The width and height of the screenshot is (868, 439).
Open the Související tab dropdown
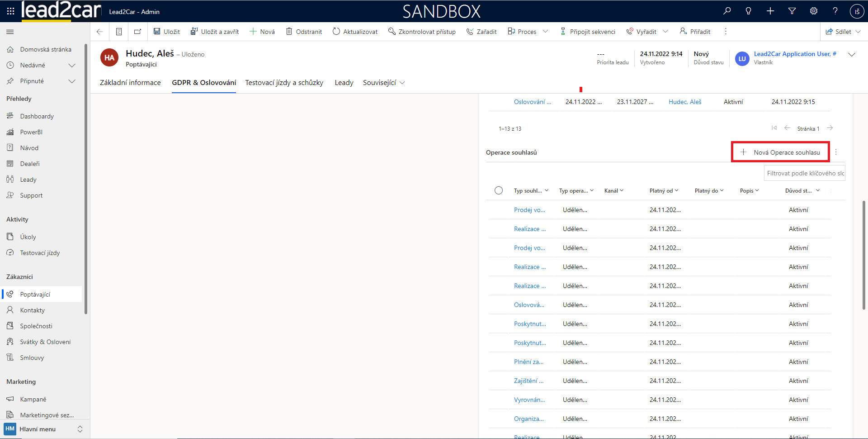point(384,83)
